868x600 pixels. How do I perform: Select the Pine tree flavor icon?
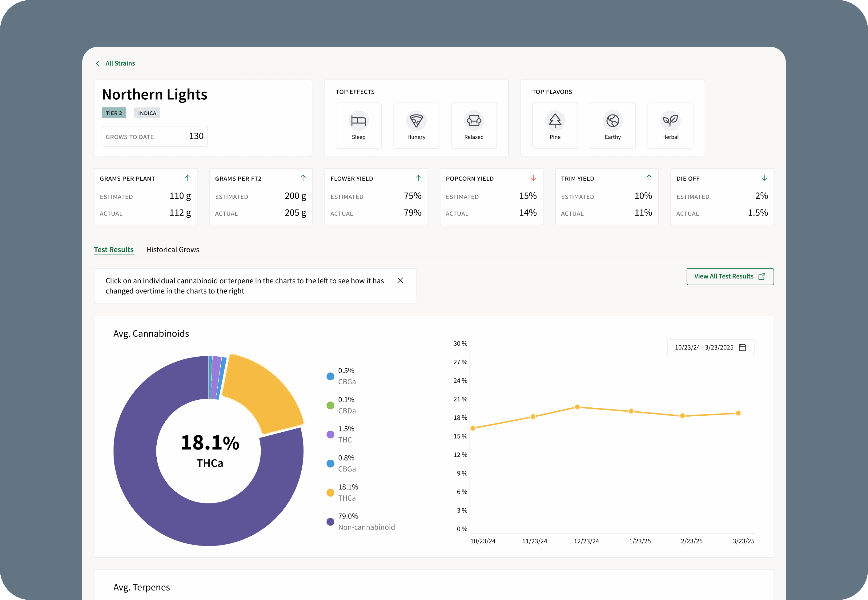click(x=555, y=121)
